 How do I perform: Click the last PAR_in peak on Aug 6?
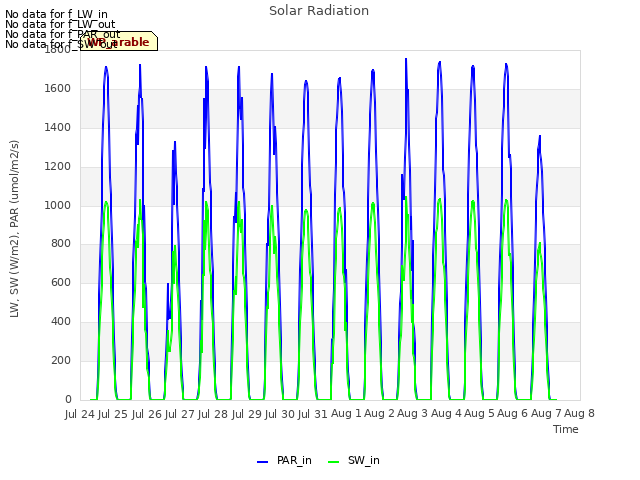pyautogui.click(x=540, y=136)
